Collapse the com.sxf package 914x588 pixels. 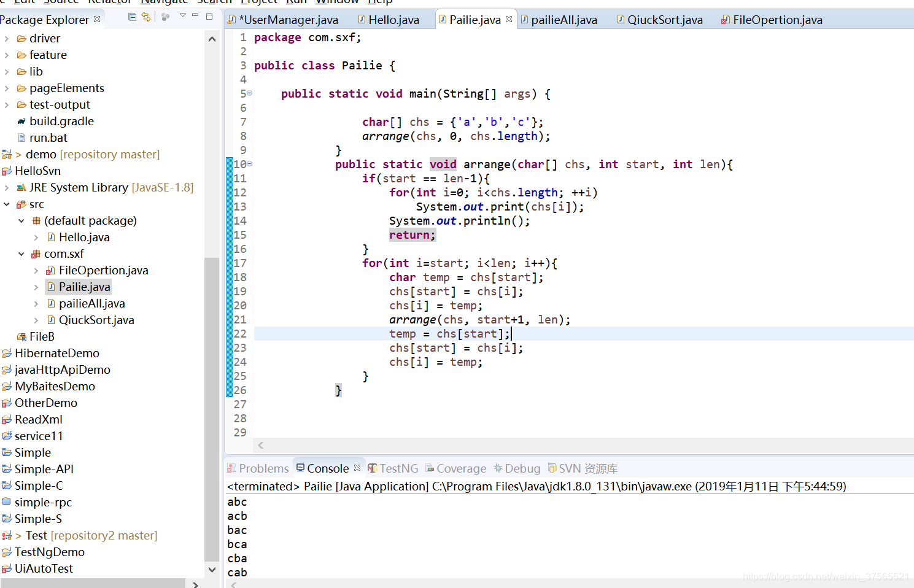[21, 254]
